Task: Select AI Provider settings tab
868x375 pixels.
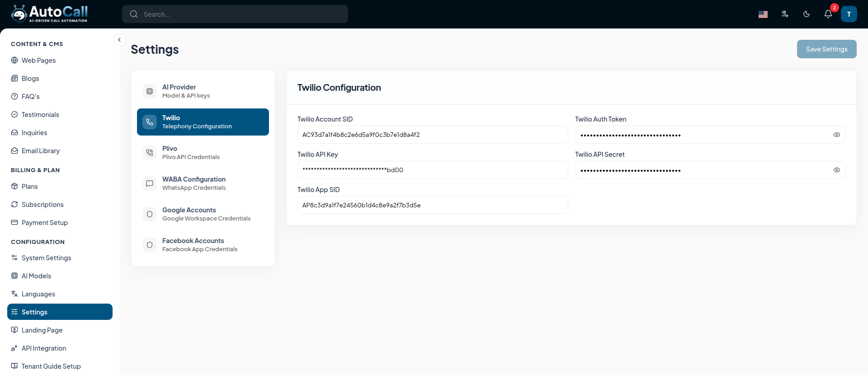Action: point(203,91)
